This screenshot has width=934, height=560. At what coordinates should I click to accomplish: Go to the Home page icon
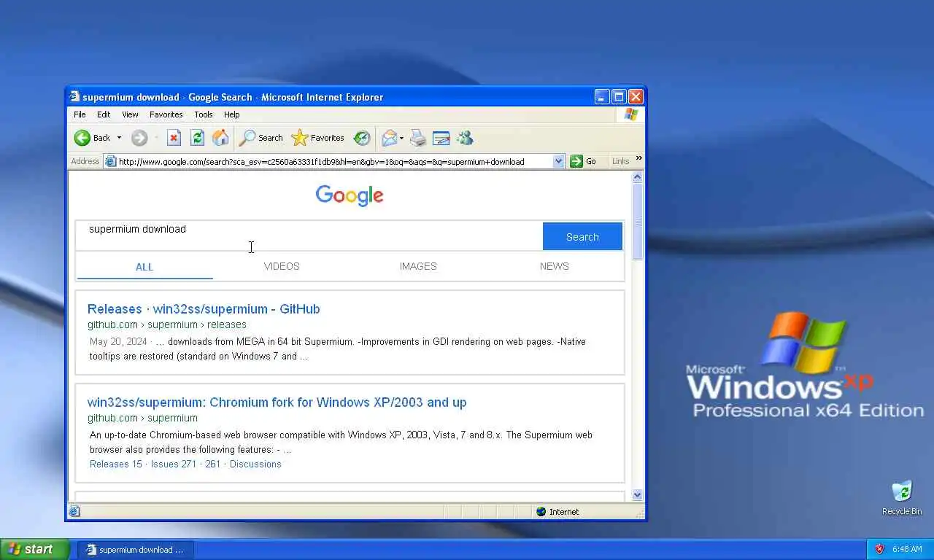pyautogui.click(x=220, y=138)
